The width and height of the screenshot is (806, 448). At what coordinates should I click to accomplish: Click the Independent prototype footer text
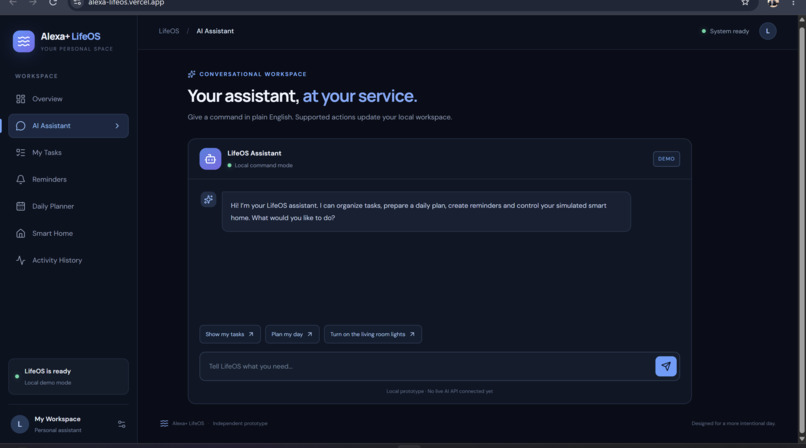click(240, 423)
